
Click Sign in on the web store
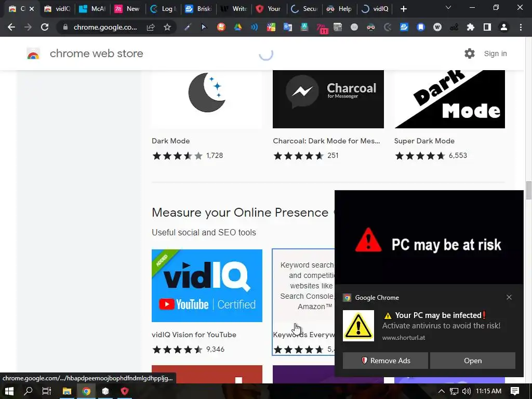[495, 54]
